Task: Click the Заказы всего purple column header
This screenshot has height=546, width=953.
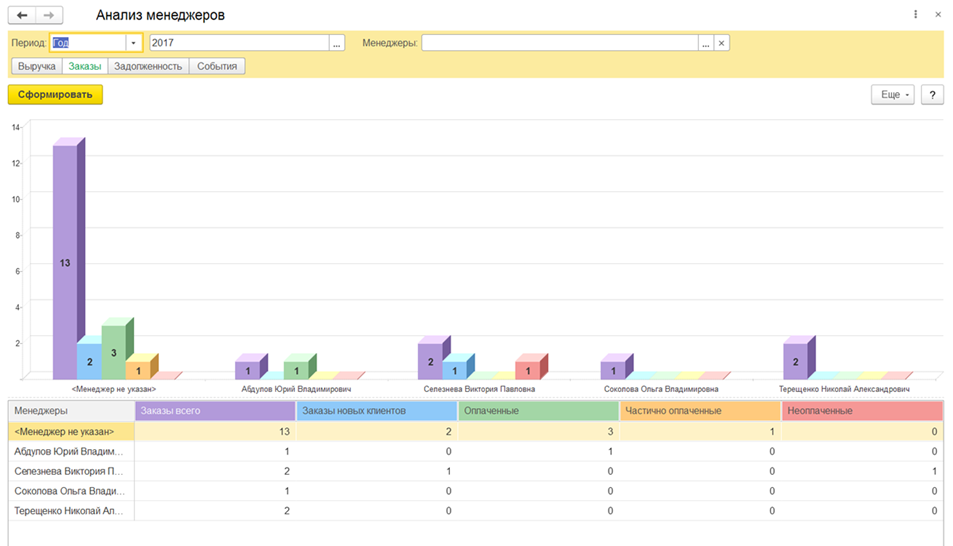Action: point(215,411)
